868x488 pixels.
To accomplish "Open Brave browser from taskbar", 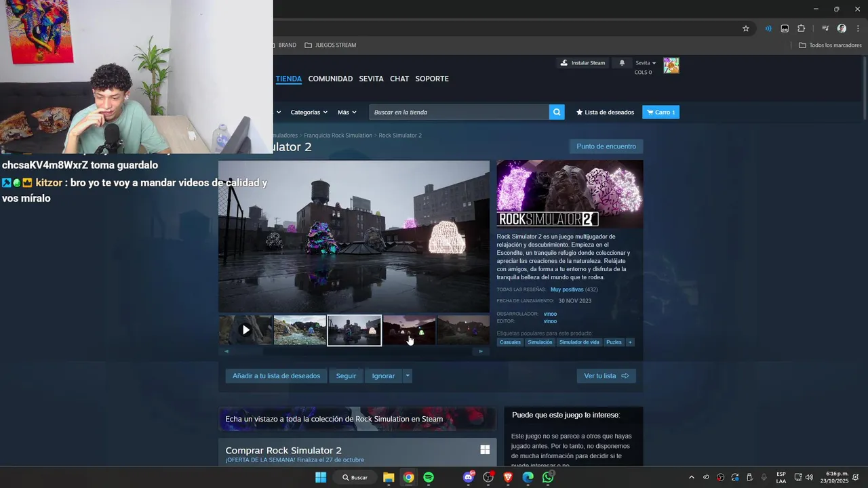I will pyautogui.click(x=508, y=477).
